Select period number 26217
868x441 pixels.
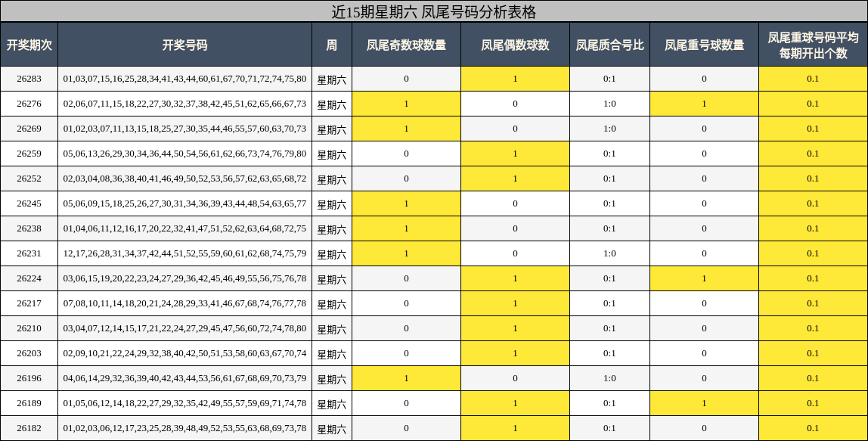(29, 303)
